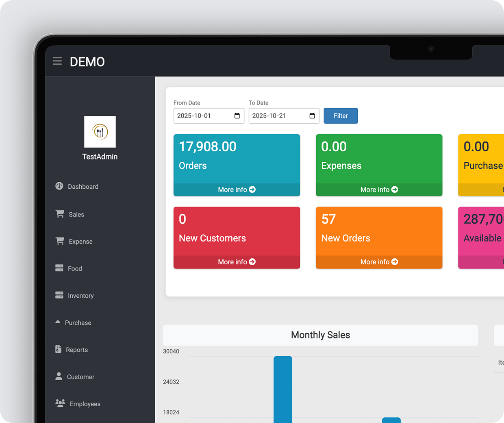Image resolution: width=504 pixels, height=423 pixels.
Task: Click the Customer person icon
Action: click(59, 376)
